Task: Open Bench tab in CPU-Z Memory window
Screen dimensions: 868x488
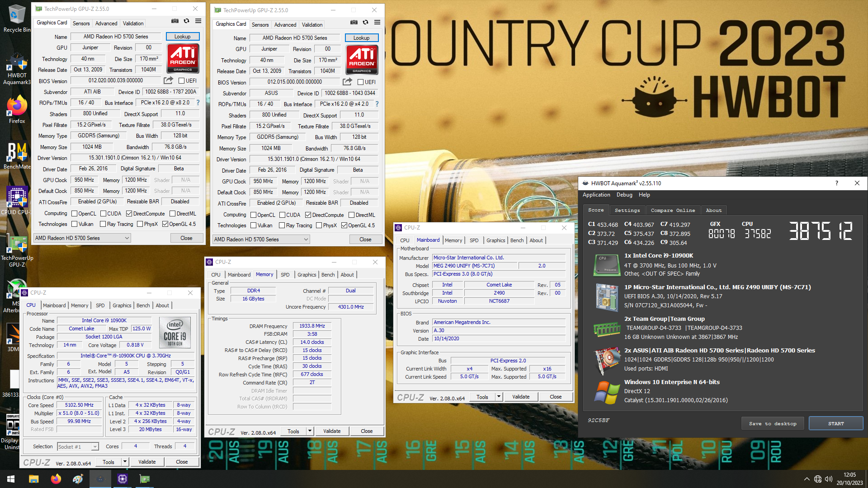Action: (x=328, y=275)
